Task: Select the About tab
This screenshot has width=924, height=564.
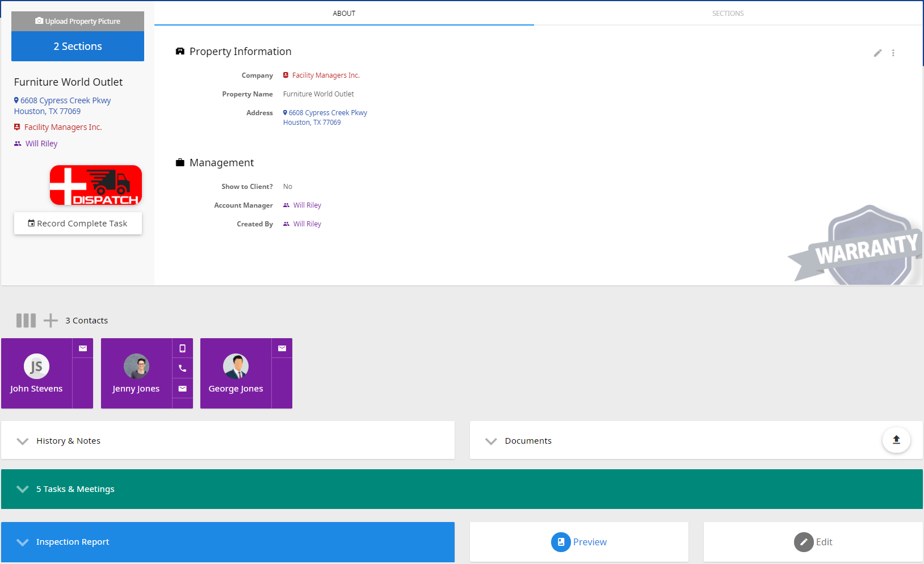Action: [x=344, y=14]
